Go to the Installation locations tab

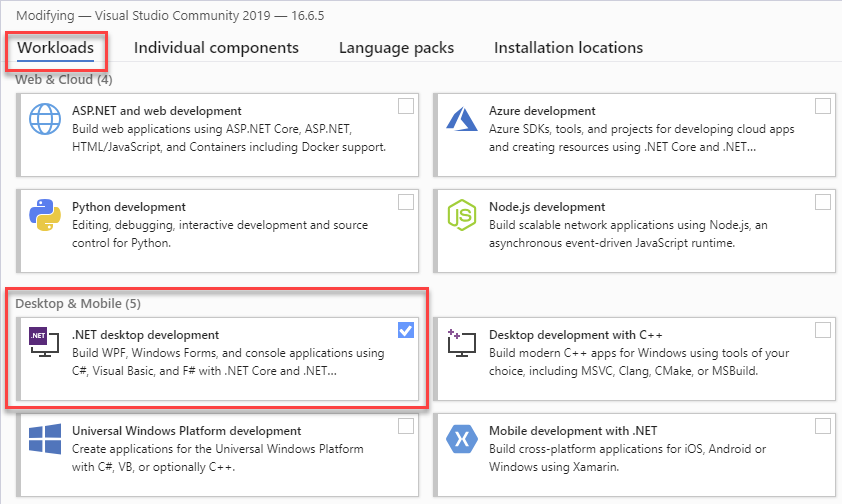[x=568, y=48]
